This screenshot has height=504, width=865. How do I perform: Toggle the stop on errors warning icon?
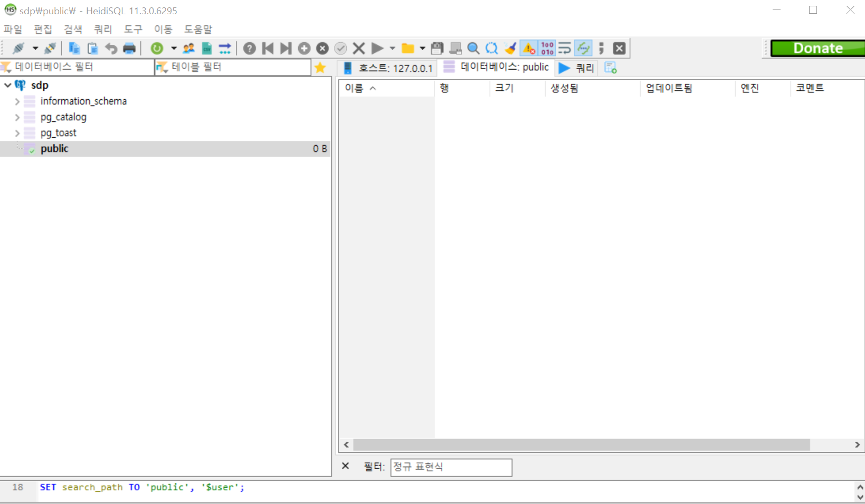tap(529, 49)
